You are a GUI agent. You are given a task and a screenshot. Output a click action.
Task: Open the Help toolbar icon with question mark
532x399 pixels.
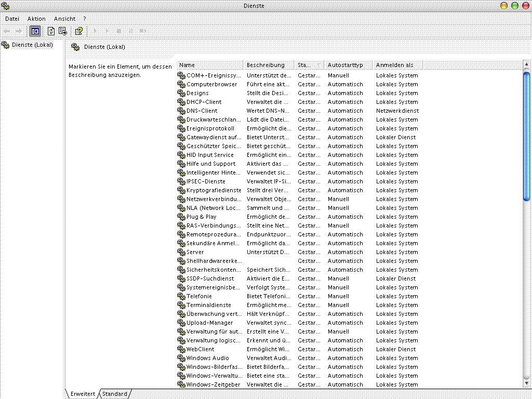coord(79,31)
